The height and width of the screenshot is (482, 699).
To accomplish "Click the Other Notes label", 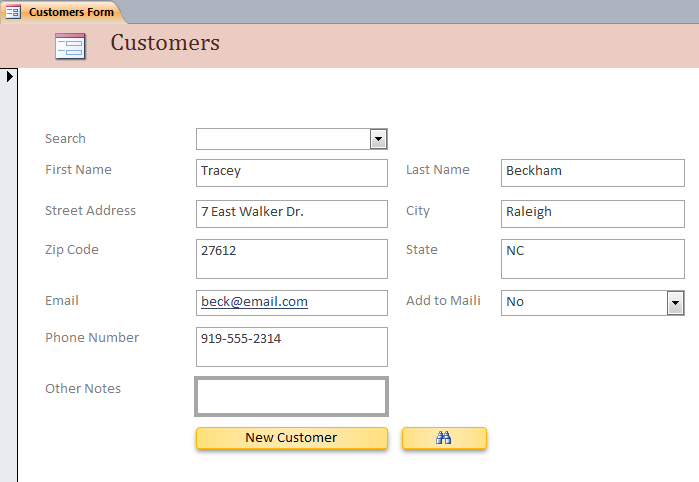I will click(83, 389).
